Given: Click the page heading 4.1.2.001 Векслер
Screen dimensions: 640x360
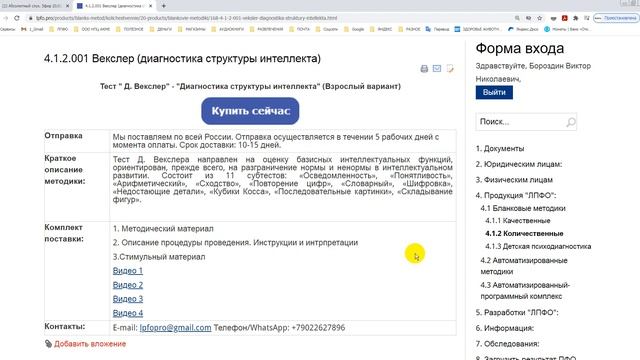Looking at the screenshot, I should (x=182, y=58).
